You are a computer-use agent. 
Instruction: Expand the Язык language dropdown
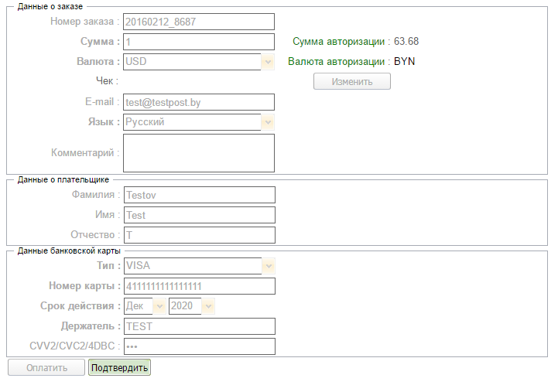point(199,122)
